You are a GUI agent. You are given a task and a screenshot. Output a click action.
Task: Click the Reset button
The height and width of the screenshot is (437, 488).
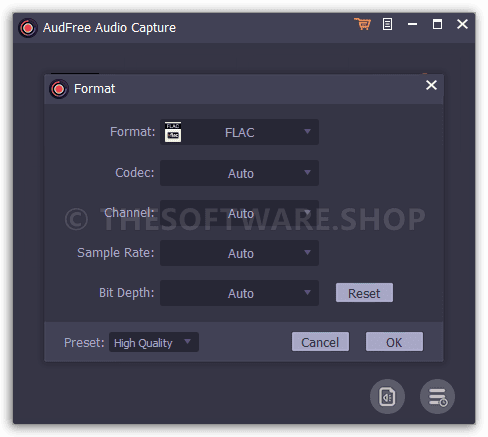coord(364,293)
